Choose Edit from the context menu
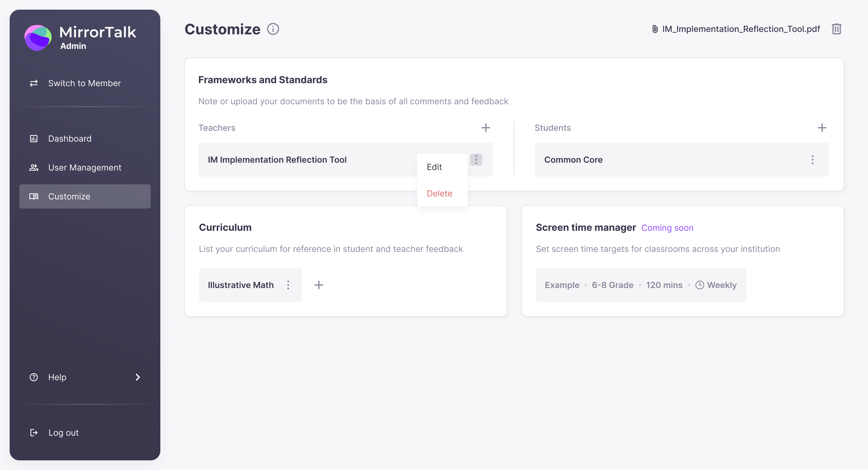Image resolution: width=868 pixels, height=470 pixels. click(442, 167)
